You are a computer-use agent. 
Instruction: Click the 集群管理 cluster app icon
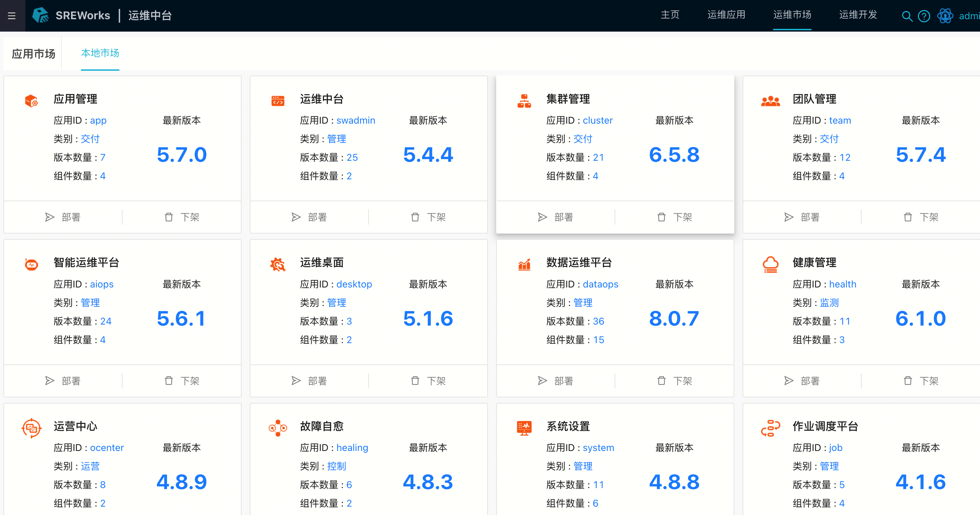click(524, 101)
